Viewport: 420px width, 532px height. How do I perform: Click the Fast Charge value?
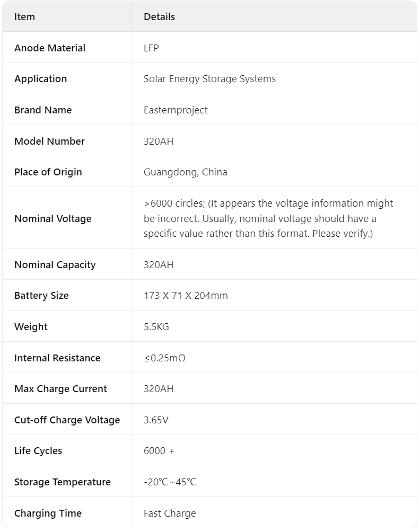pyautogui.click(x=170, y=513)
